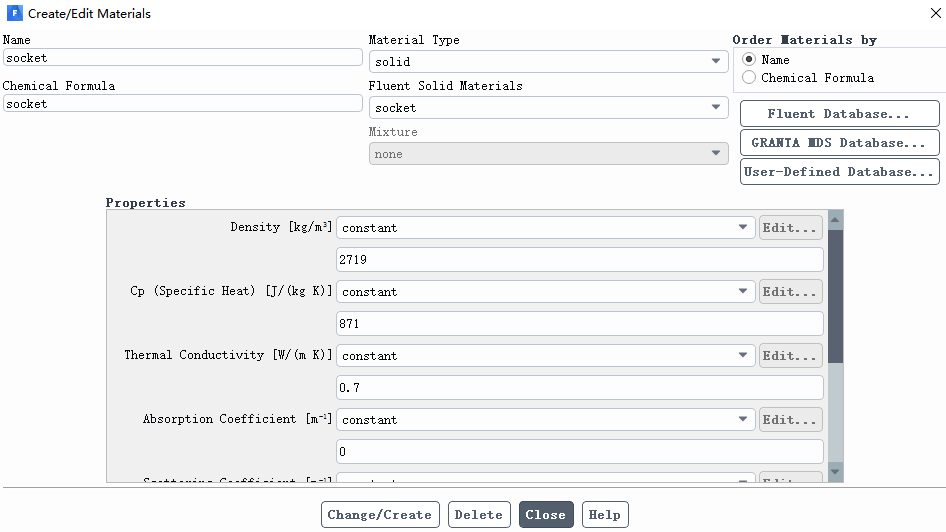
Task: Click the Change/Create button
Action: pos(380,515)
